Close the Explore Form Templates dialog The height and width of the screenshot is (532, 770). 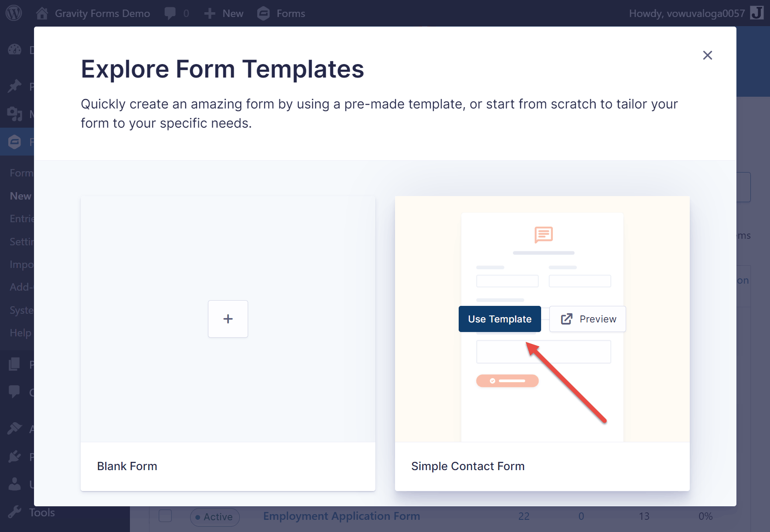707,55
